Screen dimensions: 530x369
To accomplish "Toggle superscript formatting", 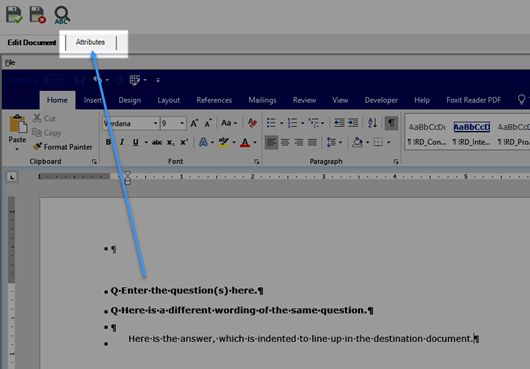I will point(184,142).
